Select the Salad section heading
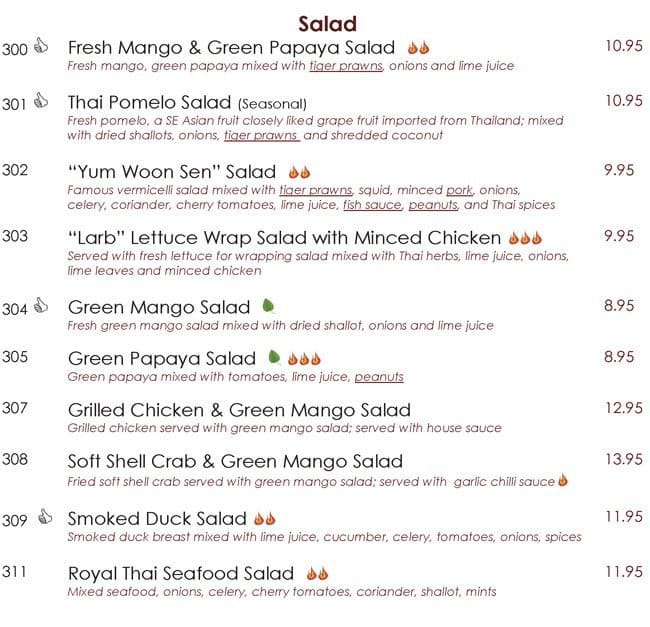Screen dimensions: 650x627 (x=328, y=24)
